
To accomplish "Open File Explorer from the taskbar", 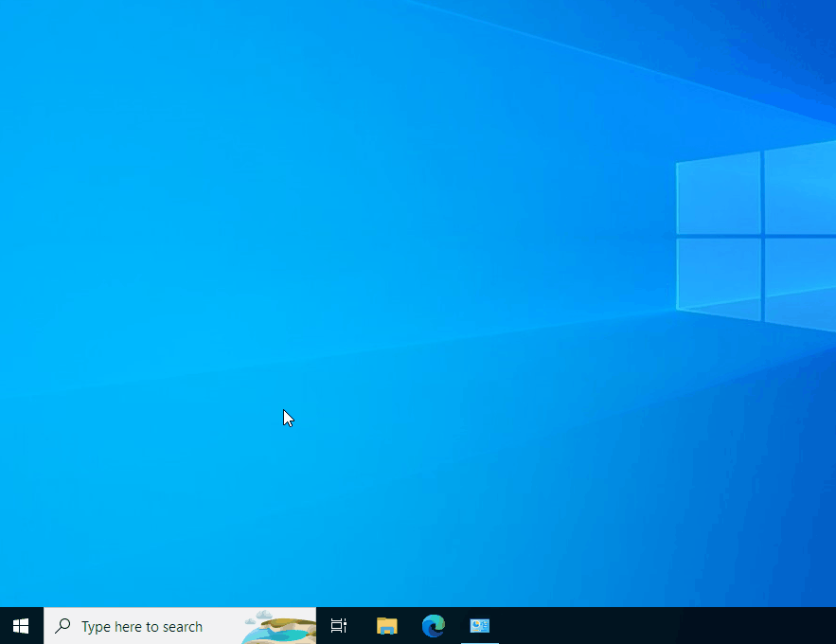I will pyautogui.click(x=386, y=625).
